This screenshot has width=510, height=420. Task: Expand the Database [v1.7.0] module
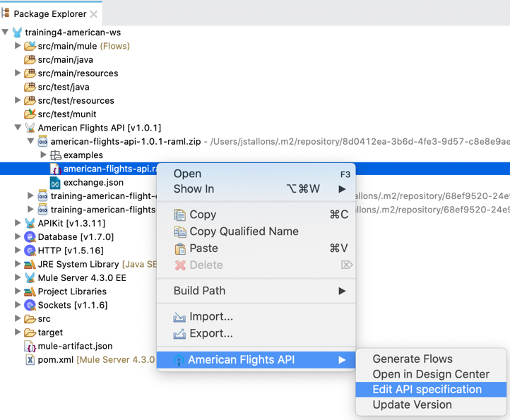click(18, 236)
